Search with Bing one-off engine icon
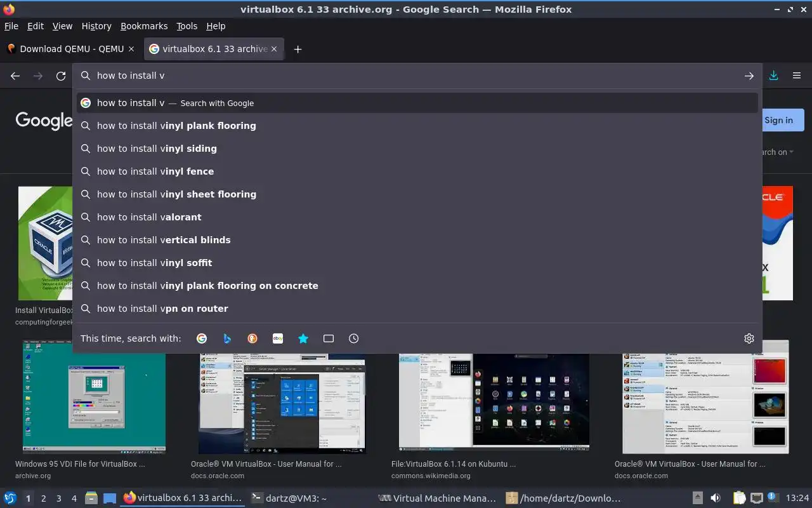Viewport: 812px width, 508px height. [227, 338]
